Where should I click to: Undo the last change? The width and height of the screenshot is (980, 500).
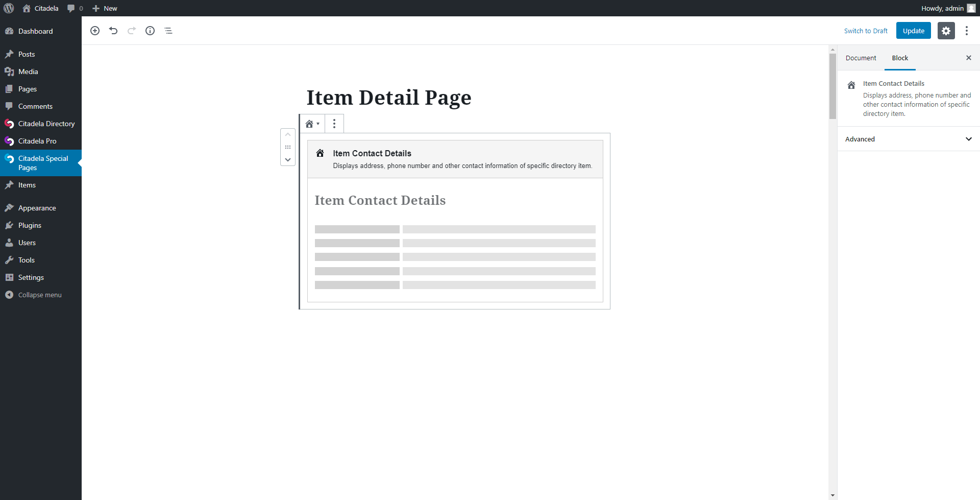113,31
